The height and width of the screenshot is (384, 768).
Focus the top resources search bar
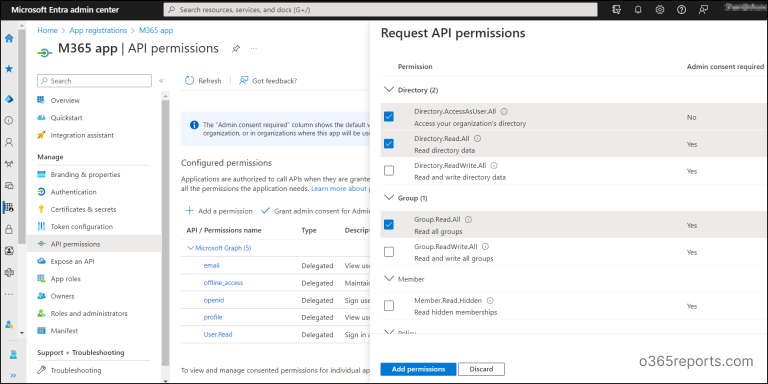click(381, 9)
